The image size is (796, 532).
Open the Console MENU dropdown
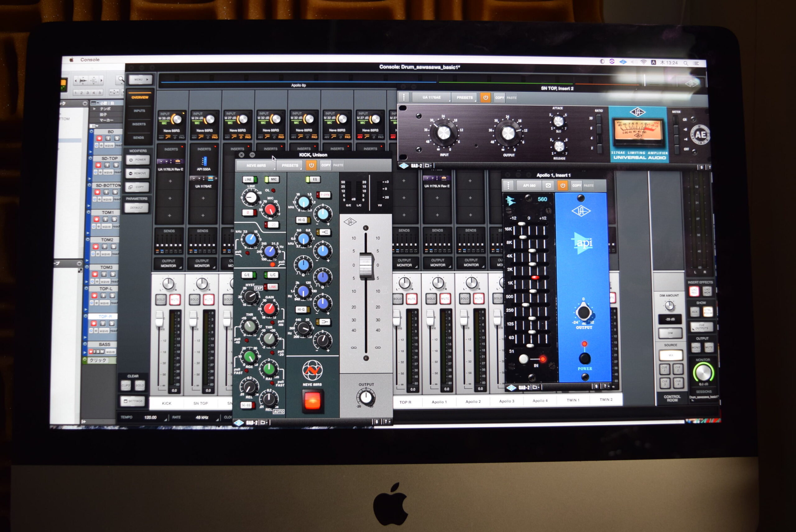[140, 80]
